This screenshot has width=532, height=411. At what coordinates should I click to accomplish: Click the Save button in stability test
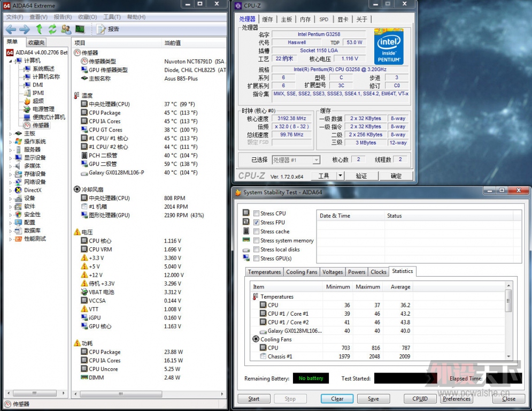[x=373, y=399]
